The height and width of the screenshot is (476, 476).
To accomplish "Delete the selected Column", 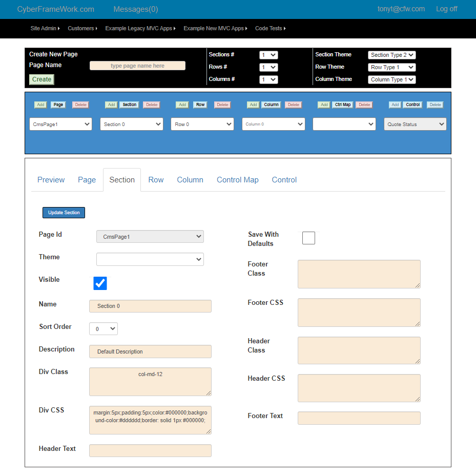I will point(293,105).
